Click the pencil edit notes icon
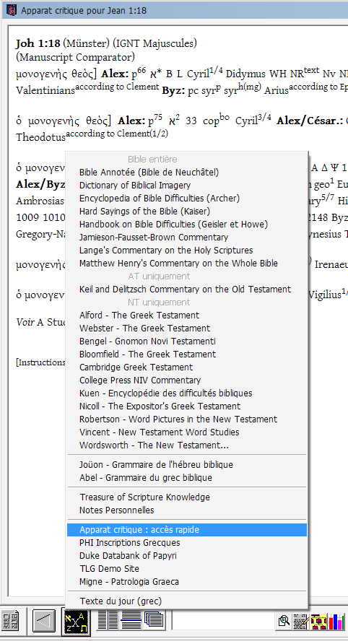Image resolution: width=348 pixels, height=644 pixels. pos(301,621)
